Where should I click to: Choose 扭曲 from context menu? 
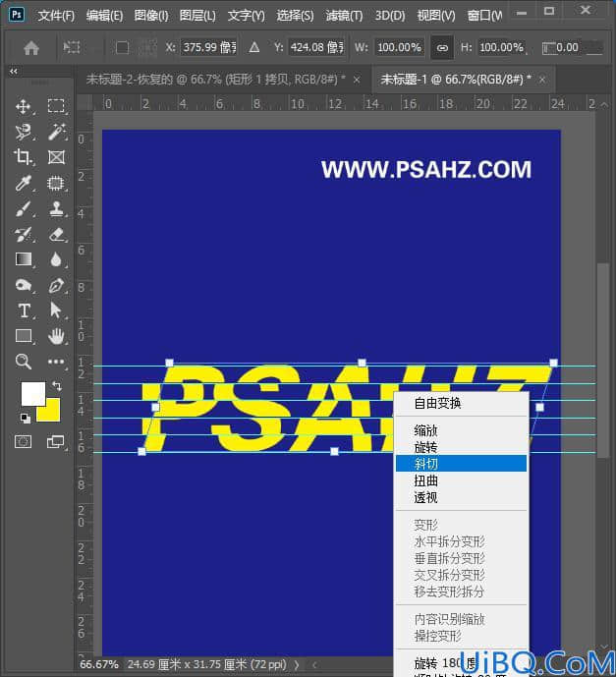point(461,480)
